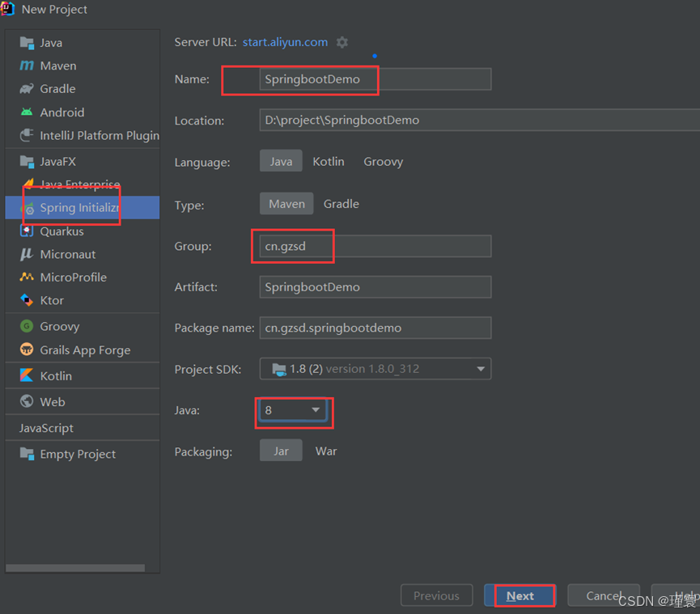The width and height of the screenshot is (700, 614).
Task: Click the Artifact input field
Action: coord(375,287)
